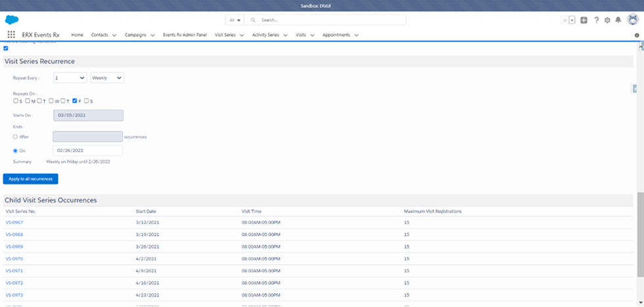Check the Monday repeat checkbox
The image size is (644, 307).
click(28, 101)
